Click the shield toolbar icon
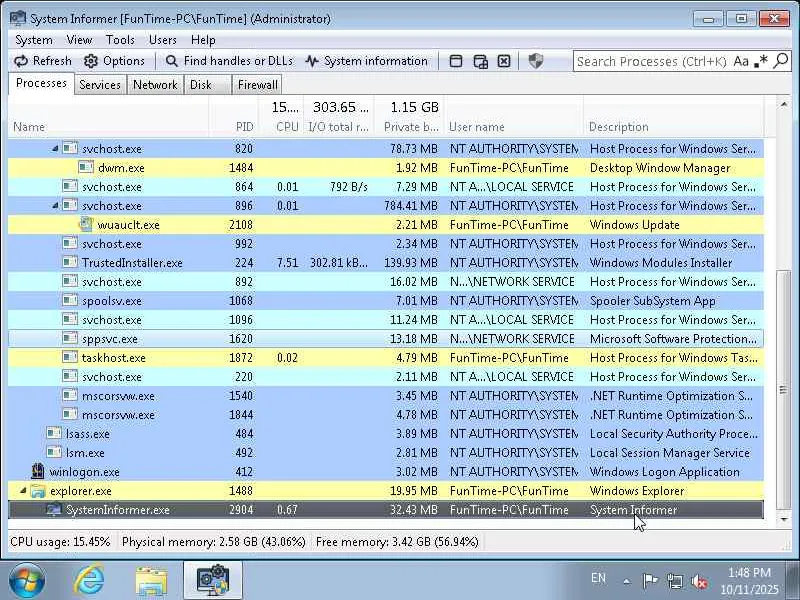800x600 pixels. coord(536,61)
